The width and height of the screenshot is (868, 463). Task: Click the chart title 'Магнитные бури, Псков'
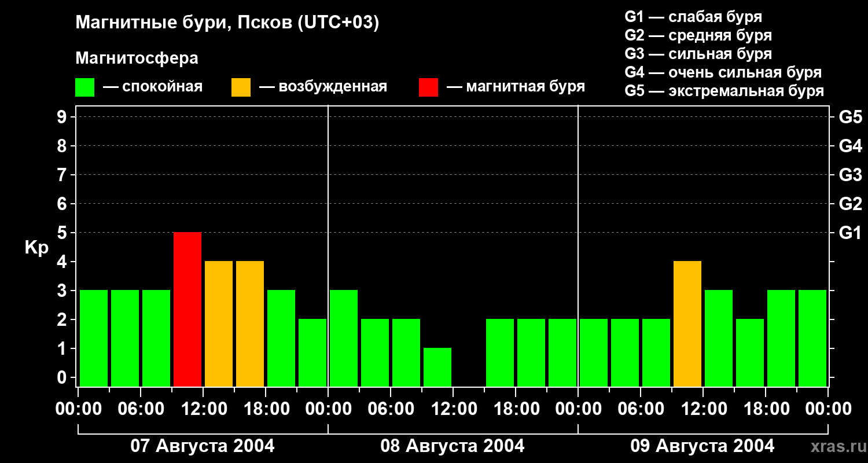click(x=227, y=23)
